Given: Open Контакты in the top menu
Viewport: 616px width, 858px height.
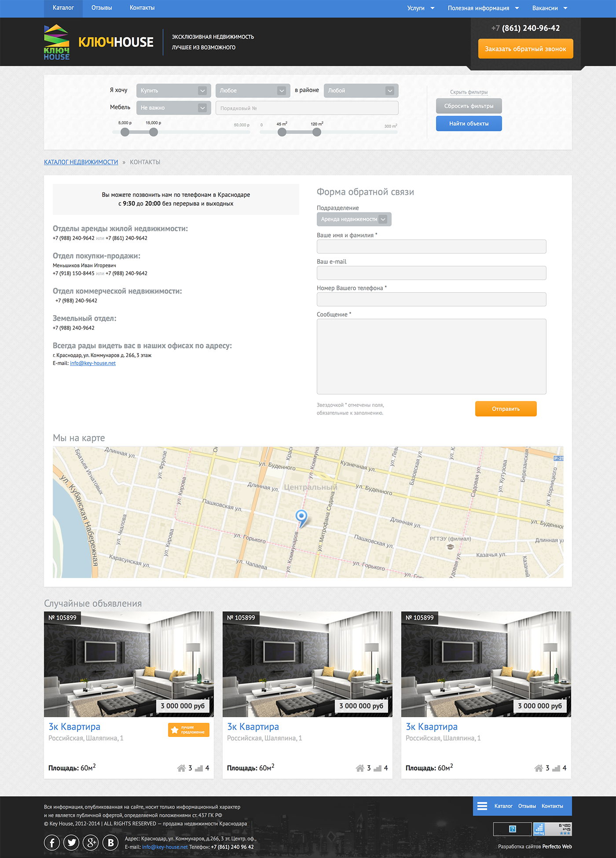Looking at the screenshot, I should coord(142,8).
